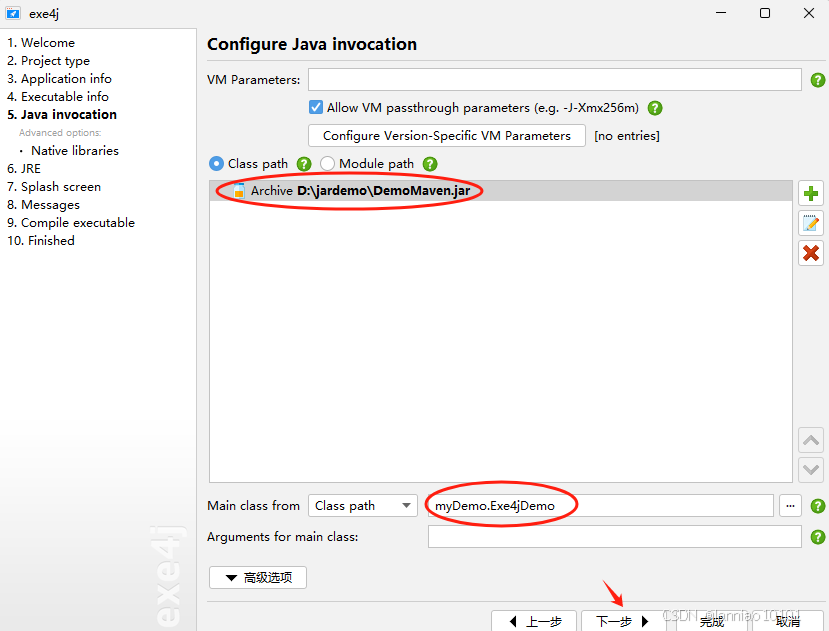Open help for VM passthrough parameters
Viewport: 829px width, 631px height.
click(655, 108)
